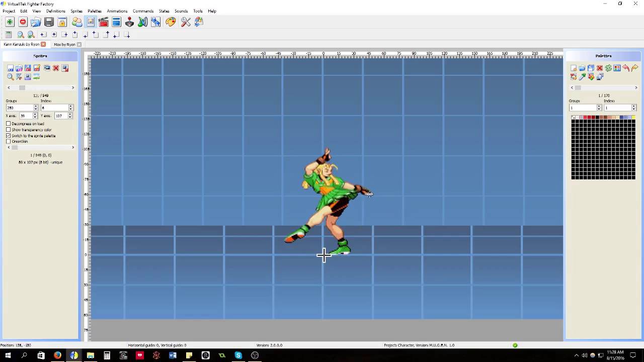Viewport: 644px width, 362px height.
Task: Close the Karin Kanzuki by Ryon tab
Action: (x=43, y=45)
